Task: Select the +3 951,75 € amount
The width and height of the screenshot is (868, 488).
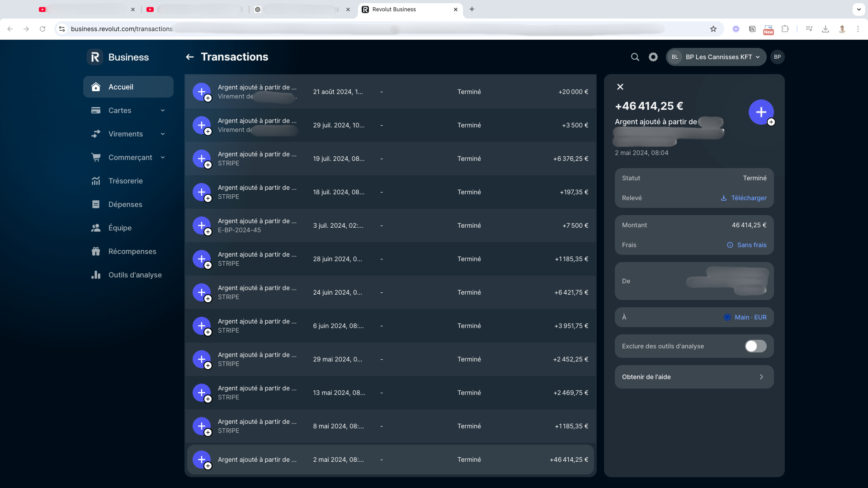Action: click(x=571, y=326)
